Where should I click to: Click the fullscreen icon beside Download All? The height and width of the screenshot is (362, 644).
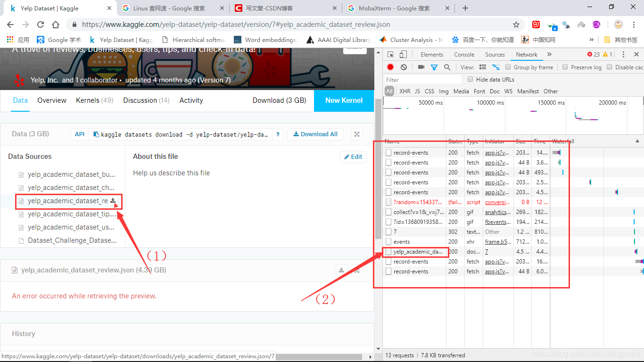357,134
